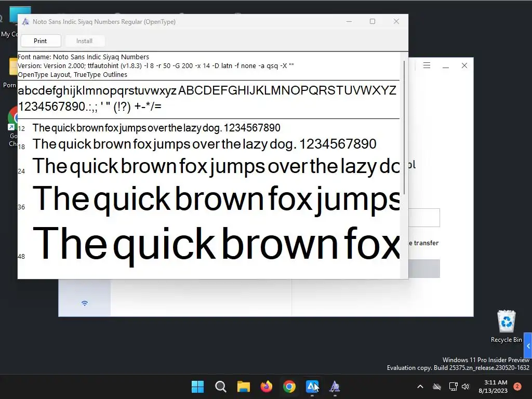532x399 pixels.
Task: Click the input field in background window
Action: tap(424, 218)
